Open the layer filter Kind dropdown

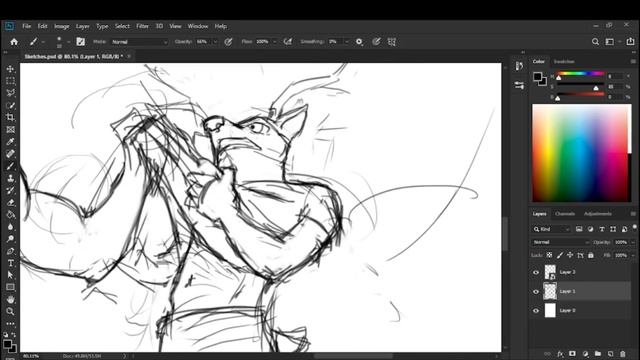point(551,229)
